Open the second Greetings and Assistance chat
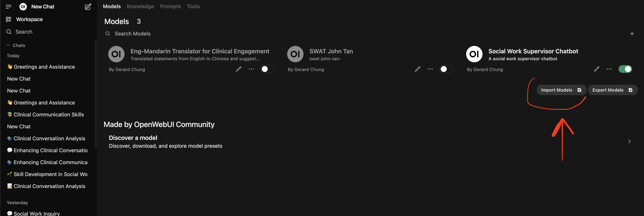Viewport: 644px width, 216px height. 44,103
